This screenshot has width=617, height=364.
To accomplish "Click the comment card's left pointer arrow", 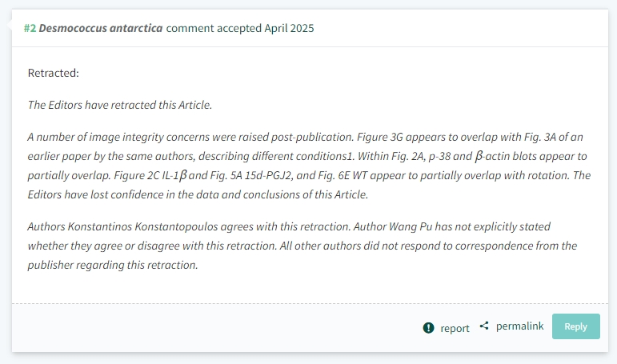I will 10,25.
